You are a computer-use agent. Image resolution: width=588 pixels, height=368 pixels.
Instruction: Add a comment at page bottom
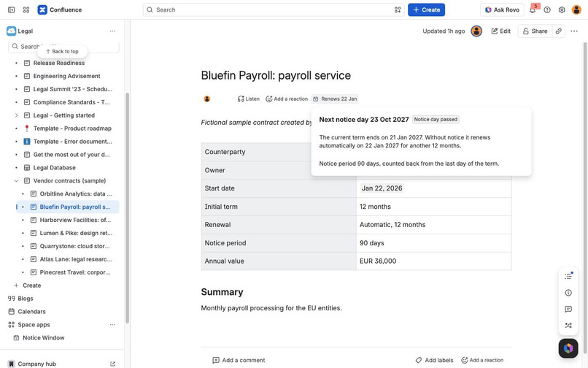239,361
